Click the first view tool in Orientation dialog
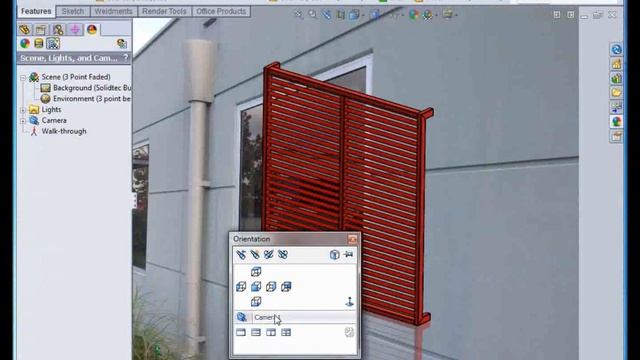640x360 pixels. tap(241, 255)
